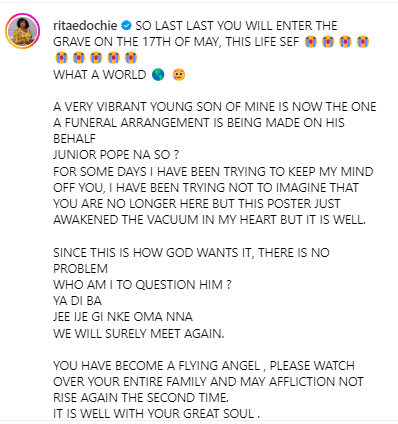Click the word "BEHALF" in the caption
398x424 pixels.
tap(75, 139)
